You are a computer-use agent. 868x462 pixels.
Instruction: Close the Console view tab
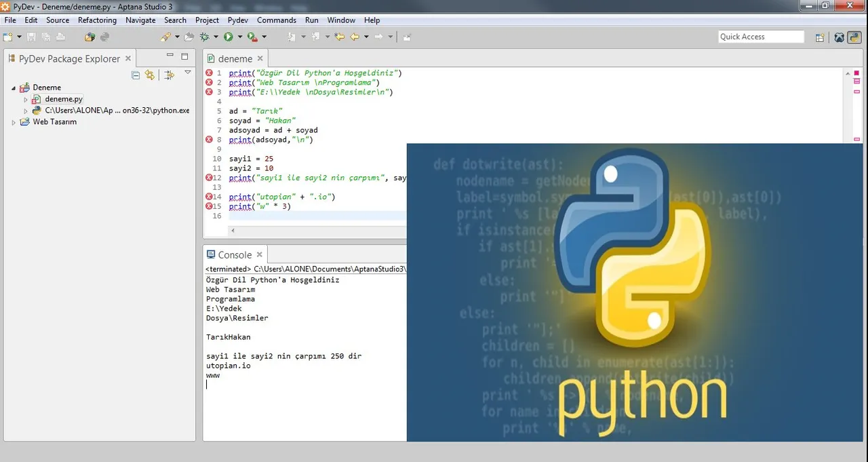tap(260, 255)
